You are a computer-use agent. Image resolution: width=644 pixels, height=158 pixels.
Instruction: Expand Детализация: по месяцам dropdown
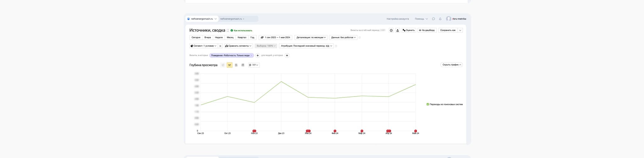(x=311, y=38)
